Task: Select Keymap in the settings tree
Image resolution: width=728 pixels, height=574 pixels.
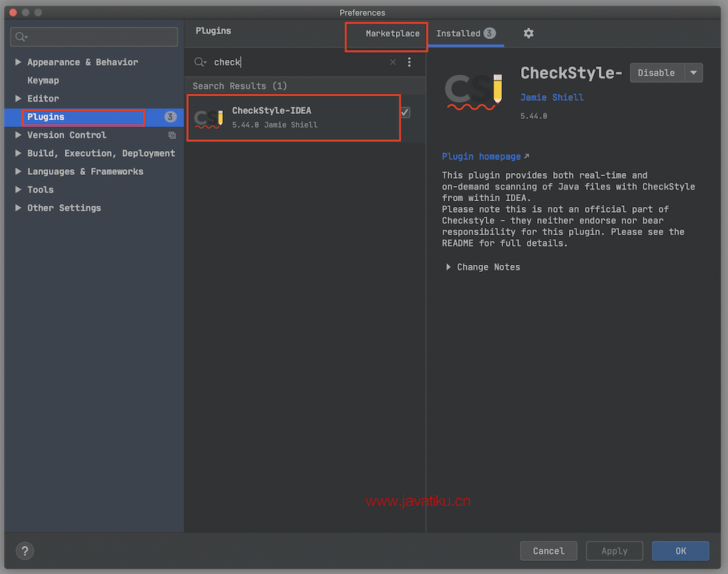Action: pyautogui.click(x=43, y=80)
